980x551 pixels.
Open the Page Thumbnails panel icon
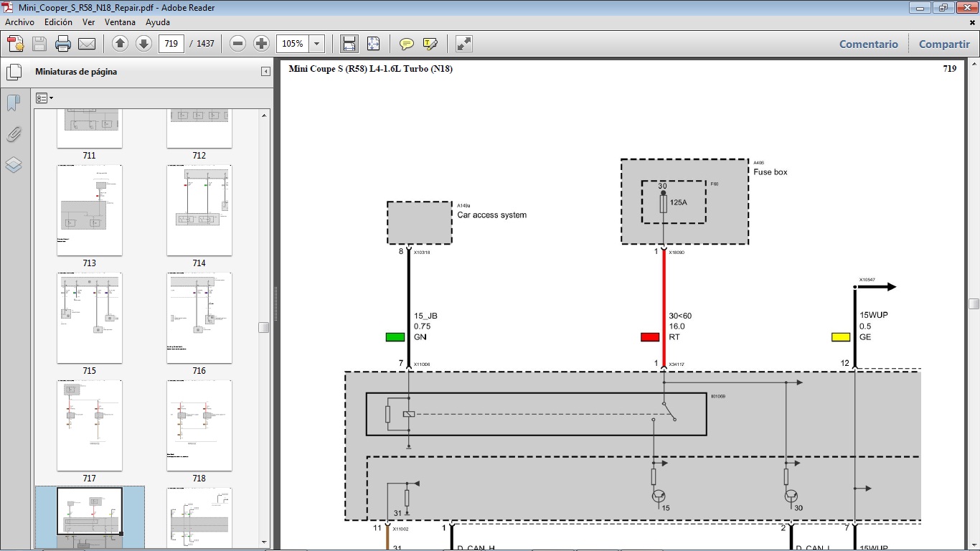(x=14, y=72)
